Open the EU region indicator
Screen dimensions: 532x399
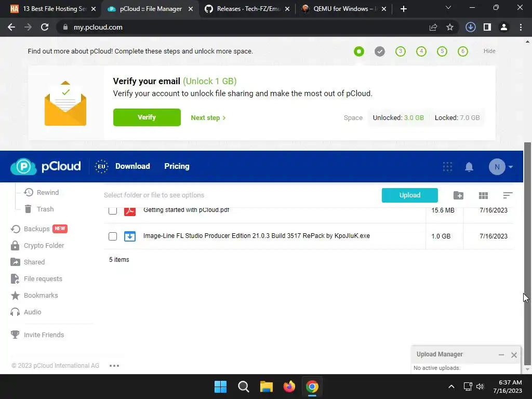(101, 167)
